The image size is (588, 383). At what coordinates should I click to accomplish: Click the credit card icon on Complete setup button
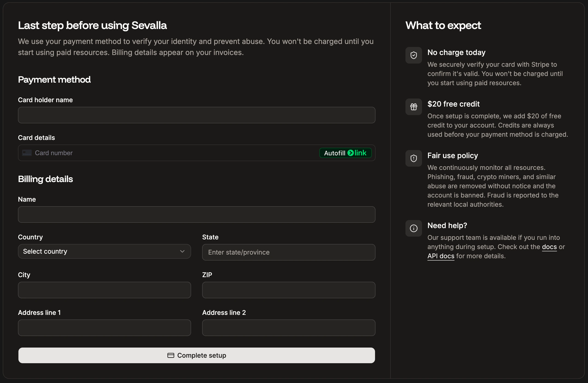point(171,355)
